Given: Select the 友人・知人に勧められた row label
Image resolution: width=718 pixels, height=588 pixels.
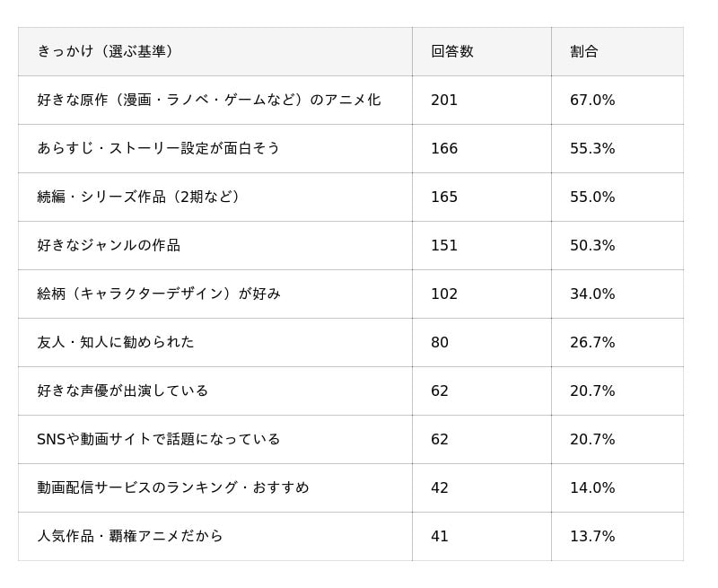Looking at the screenshot, I should [x=116, y=342].
